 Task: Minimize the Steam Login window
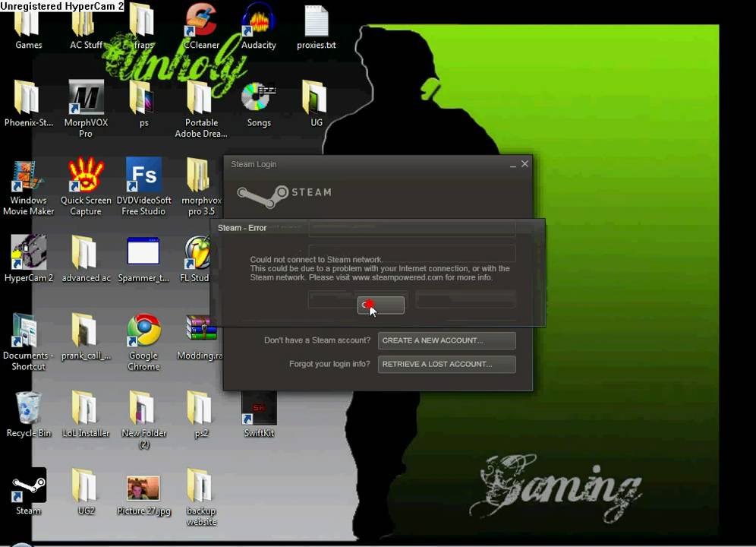point(512,165)
